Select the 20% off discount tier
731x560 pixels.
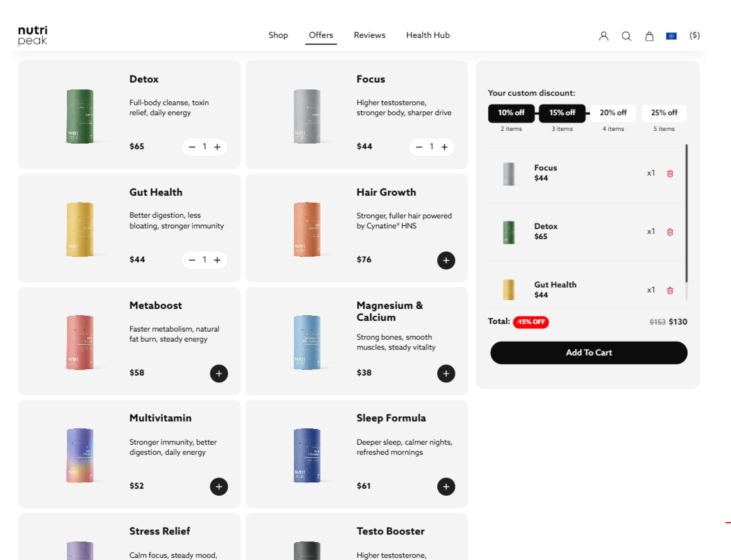[613, 113]
